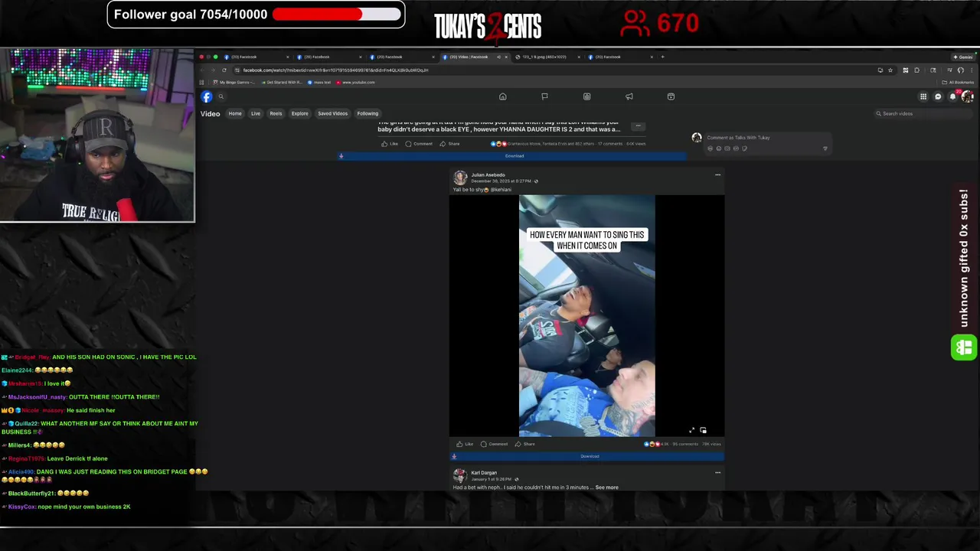Select the Saved Videos pill
Image resolution: width=980 pixels, height=551 pixels.
(333, 113)
